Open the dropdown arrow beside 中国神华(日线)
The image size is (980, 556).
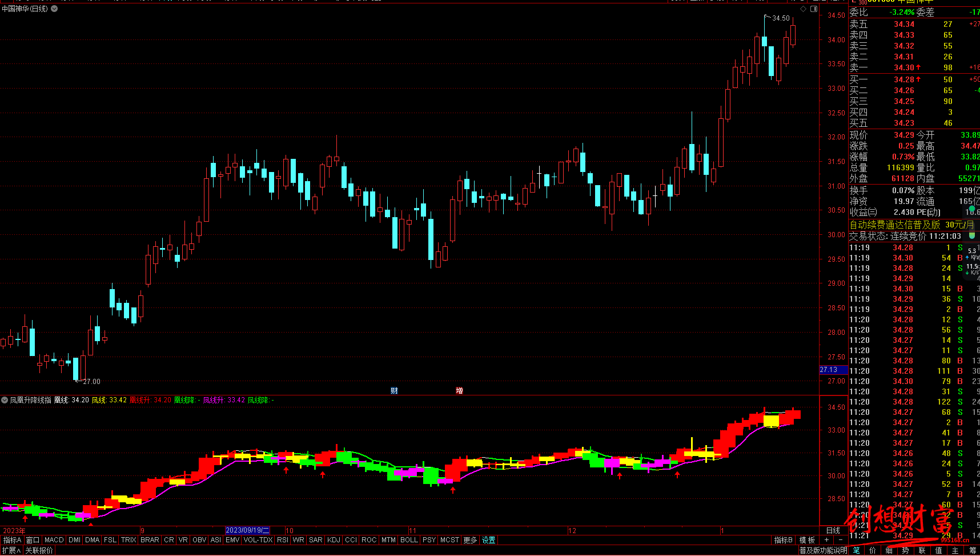54,9
